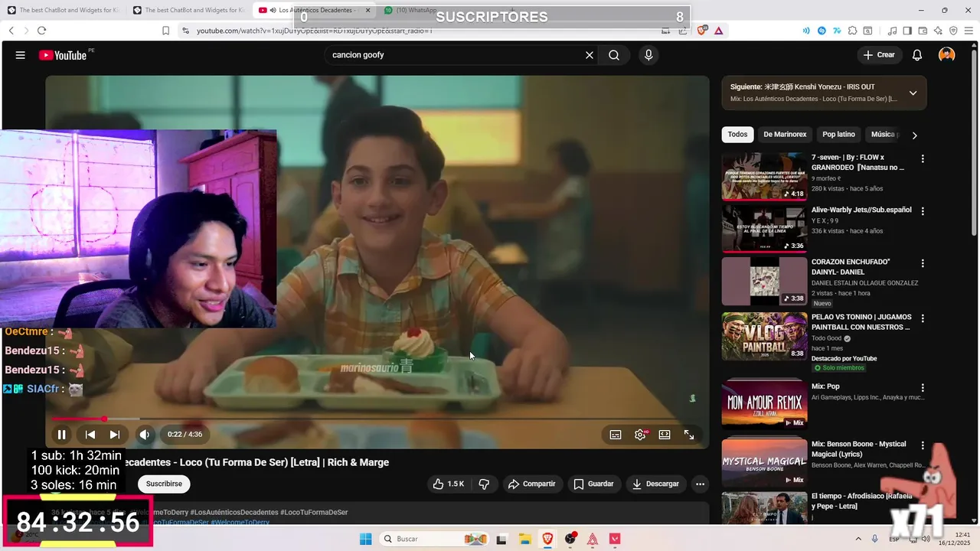This screenshot has width=980, height=551.
Task: Open more actions ellipsis below video
Action: tap(700, 484)
